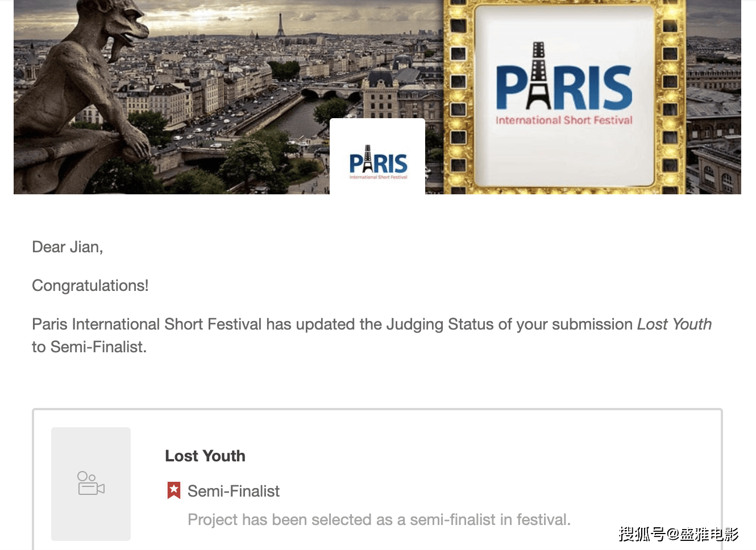
Task: Click the "International Short Festival" red tagline
Action: coord(564,120)
